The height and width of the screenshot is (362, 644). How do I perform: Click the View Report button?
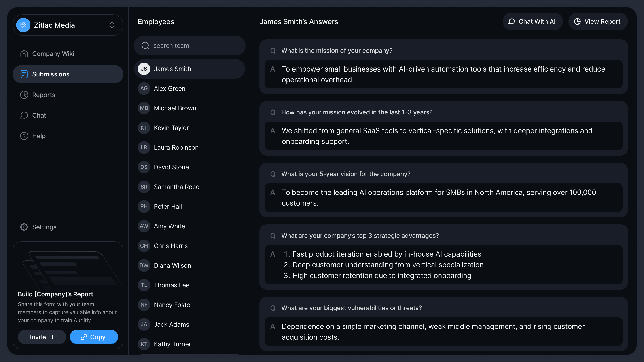point(597,21)
